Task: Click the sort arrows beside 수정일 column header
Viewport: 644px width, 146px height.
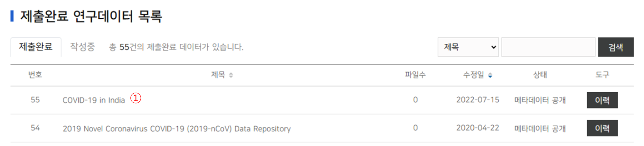Action: click(x=490, y=75)
